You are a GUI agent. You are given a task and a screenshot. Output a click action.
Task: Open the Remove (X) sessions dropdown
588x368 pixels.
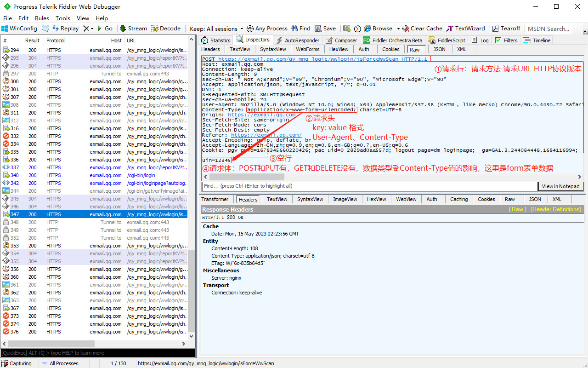[88, 29]
